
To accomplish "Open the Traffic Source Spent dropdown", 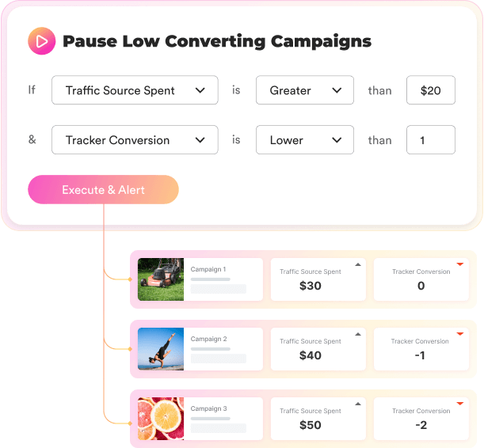I will [x=135, y=90].
